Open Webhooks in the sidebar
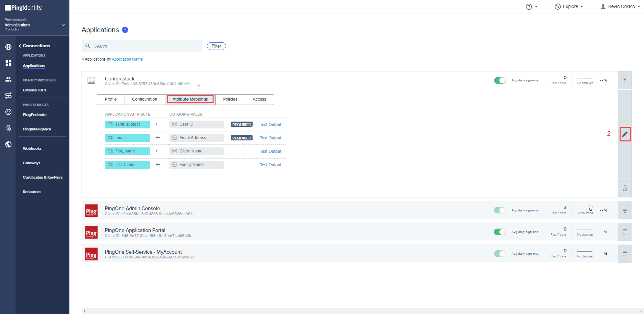 pos(32,149)
